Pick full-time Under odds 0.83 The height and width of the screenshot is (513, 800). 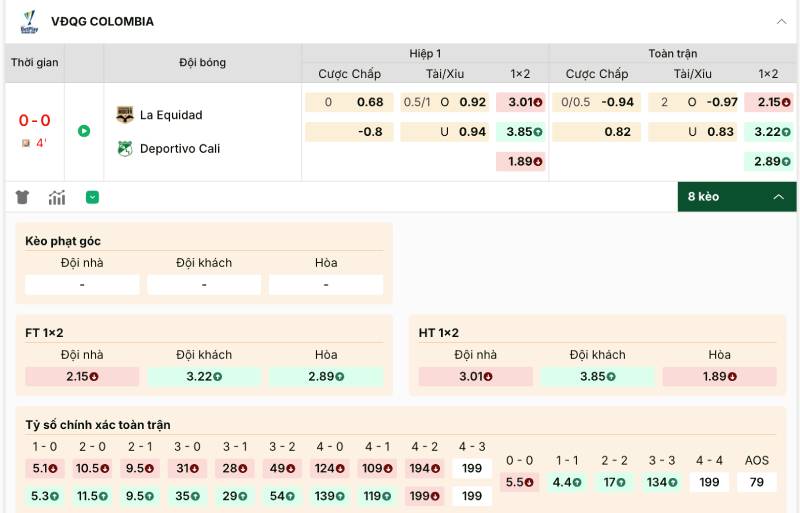click(693, 132)
